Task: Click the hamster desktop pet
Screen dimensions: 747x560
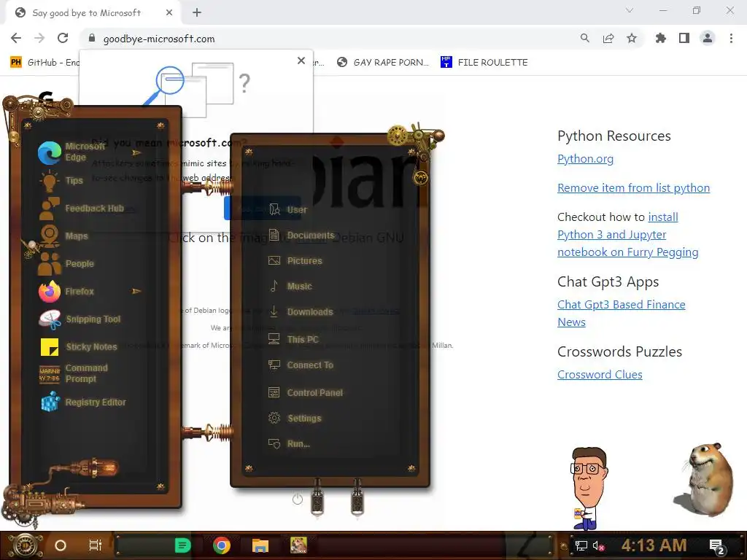Action: pyautogui.click(x=705, y=478)
